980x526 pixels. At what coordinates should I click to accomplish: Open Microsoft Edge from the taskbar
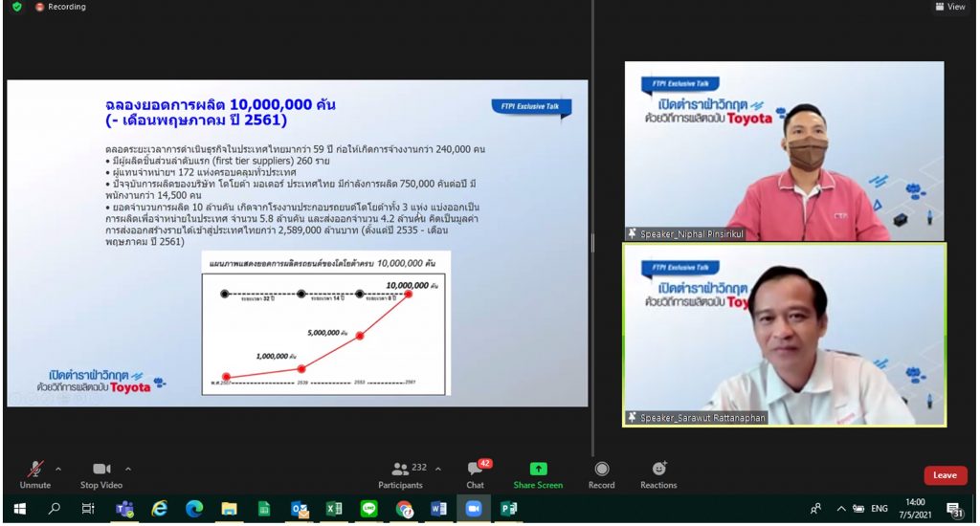tap(194, 509)
